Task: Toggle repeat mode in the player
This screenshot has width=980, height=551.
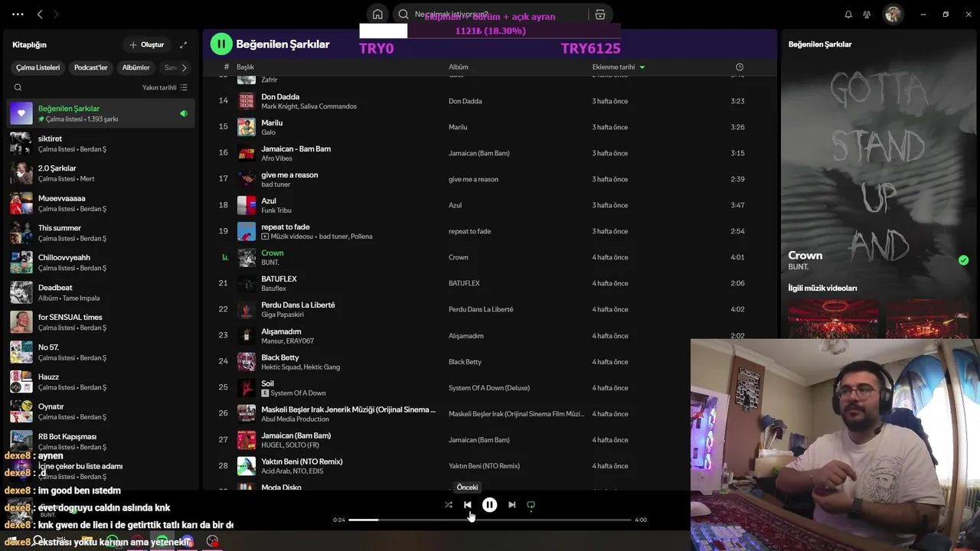Action: tap(531, 504)
